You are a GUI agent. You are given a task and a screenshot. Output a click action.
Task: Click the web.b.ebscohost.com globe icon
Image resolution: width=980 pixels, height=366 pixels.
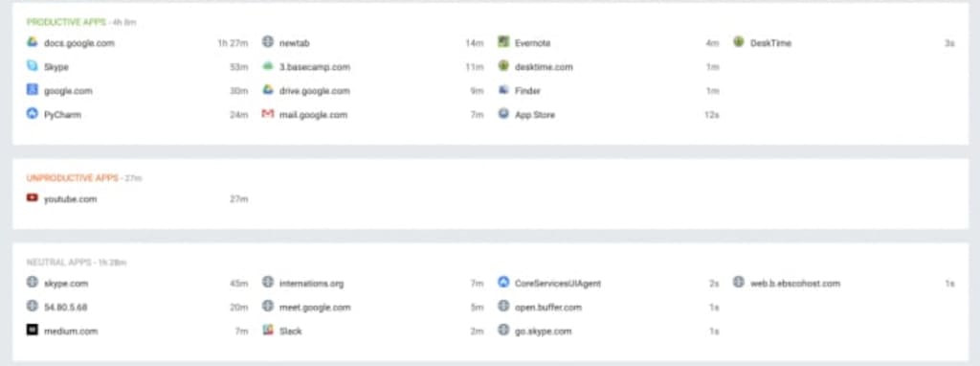point(739,282)
